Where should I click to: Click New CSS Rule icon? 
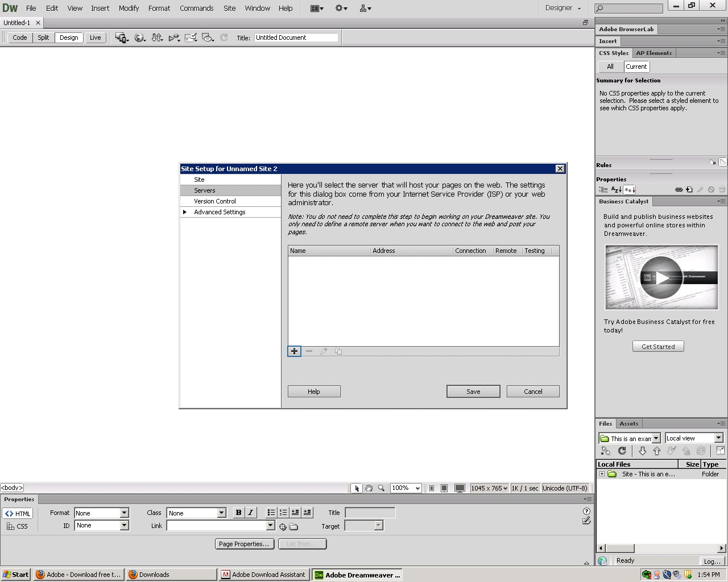(689, 190)
